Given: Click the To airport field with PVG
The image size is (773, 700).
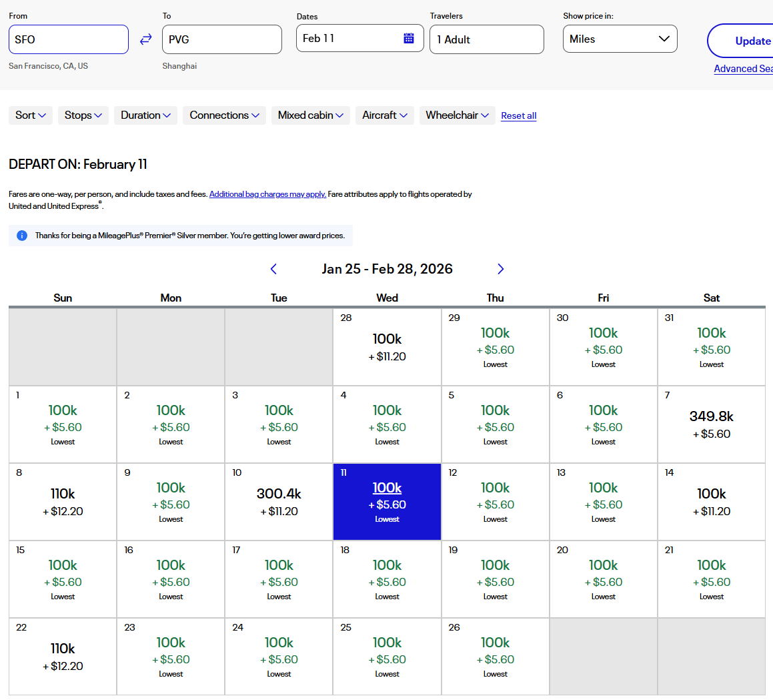Looking at the screenshot, I should point(221,39).
